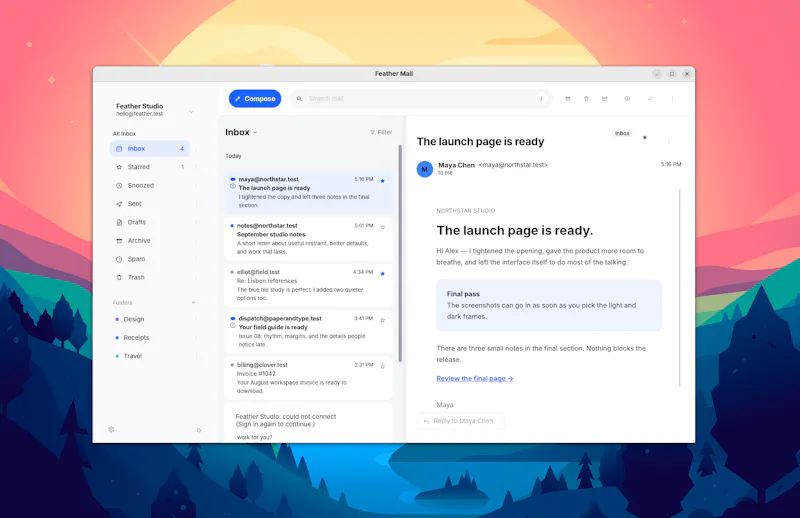Click the message list vertical scrollbar
This screenshot has width=800, height=518.
[x=400, y=254]
